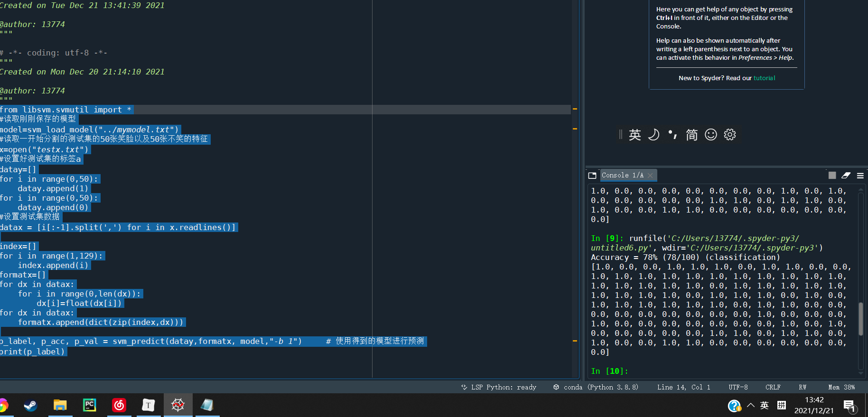Click the console scrollbar up arrow

861,190
